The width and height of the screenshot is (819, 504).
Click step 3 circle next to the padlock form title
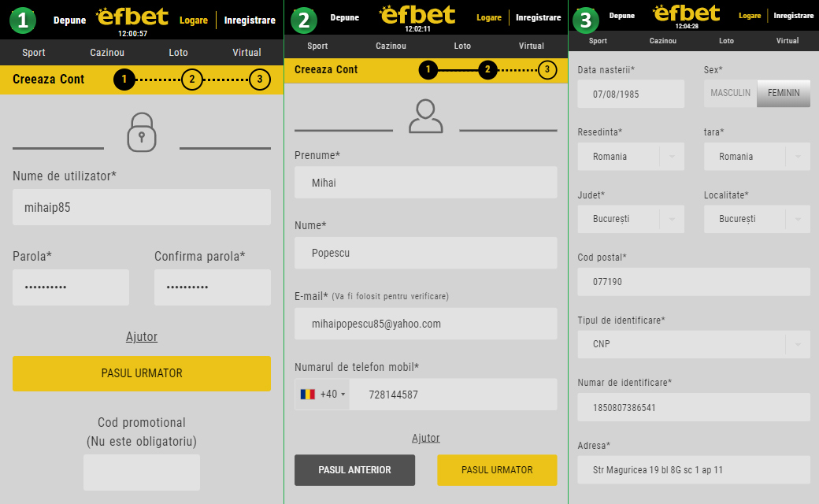coord(259,80)
